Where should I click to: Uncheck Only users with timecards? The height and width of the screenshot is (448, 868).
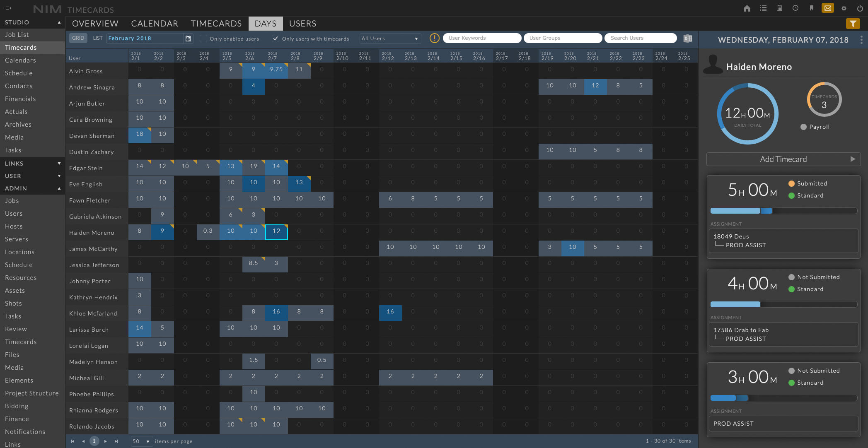[275, 39]
